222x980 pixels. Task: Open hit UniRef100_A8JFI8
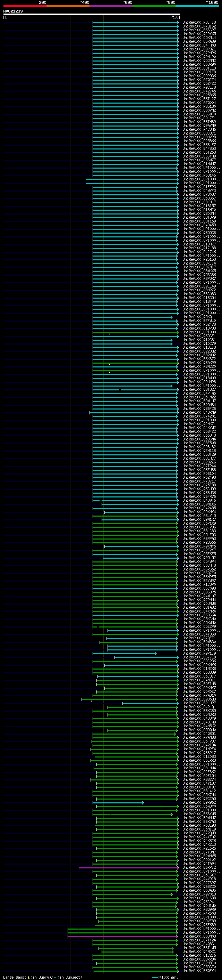coord(199,23)
